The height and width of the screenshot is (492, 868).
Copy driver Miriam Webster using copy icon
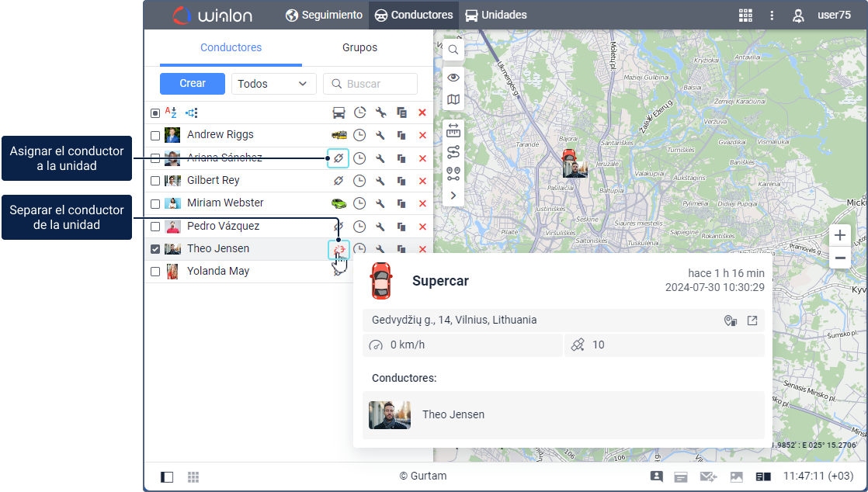pos(401,203)
